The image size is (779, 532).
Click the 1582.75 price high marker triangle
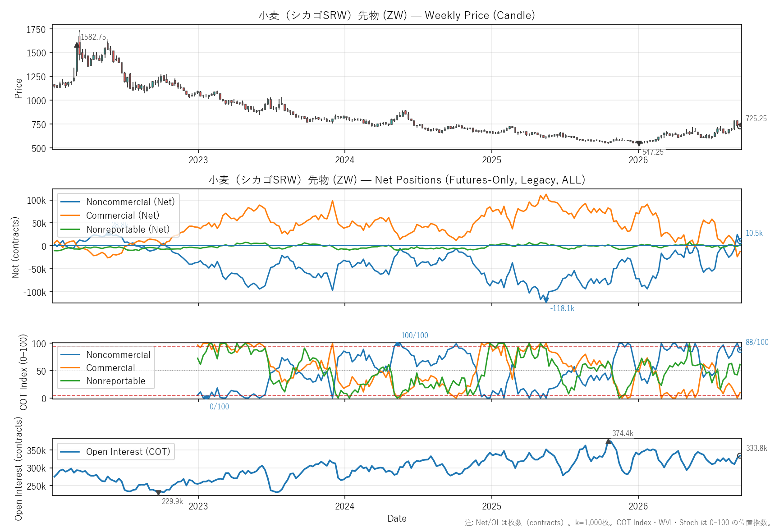pyautogui.click(x=77, y=45)
